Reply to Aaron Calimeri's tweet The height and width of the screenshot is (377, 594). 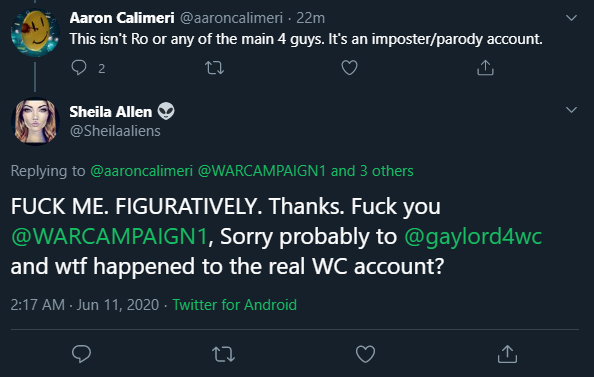click(x=79, y=68)
